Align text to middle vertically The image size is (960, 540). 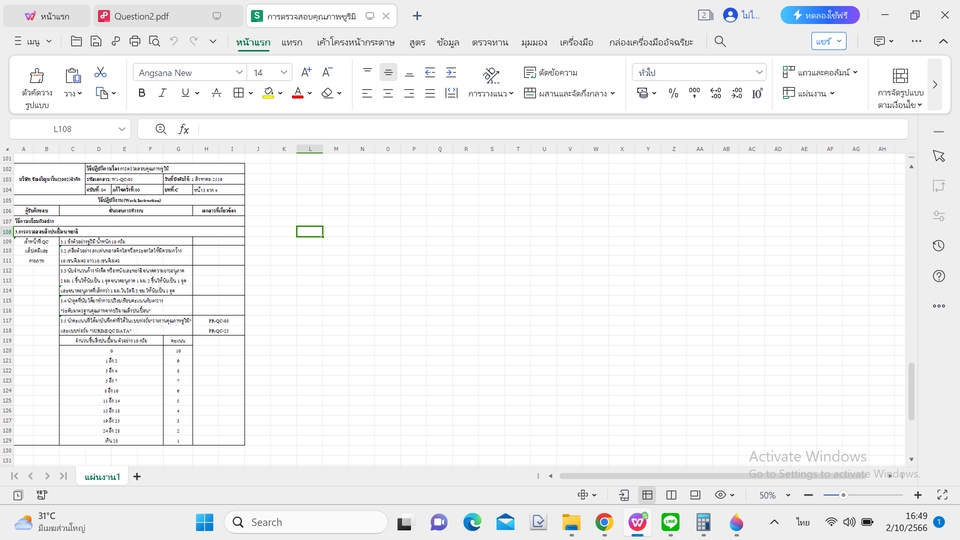[x=388, y=72]
